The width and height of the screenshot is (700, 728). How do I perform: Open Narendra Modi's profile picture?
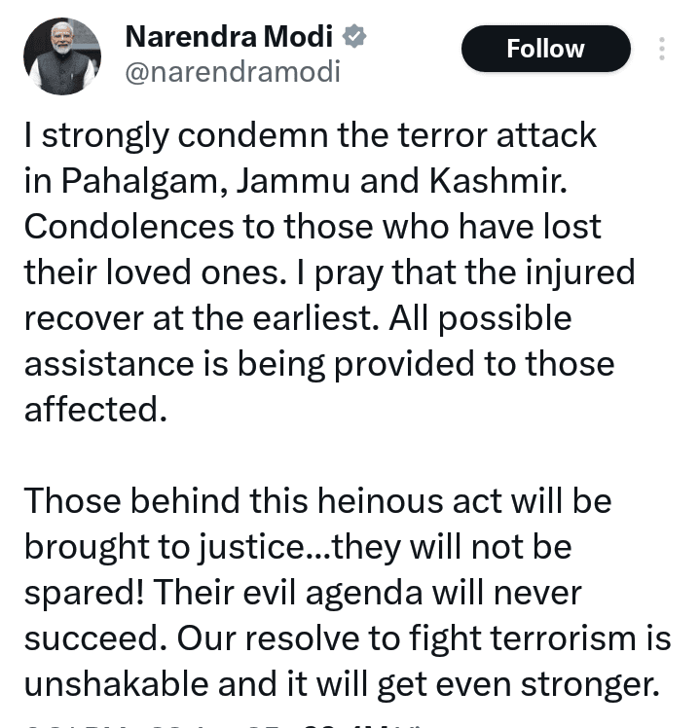pyautogui.click(x=62, y=56)
